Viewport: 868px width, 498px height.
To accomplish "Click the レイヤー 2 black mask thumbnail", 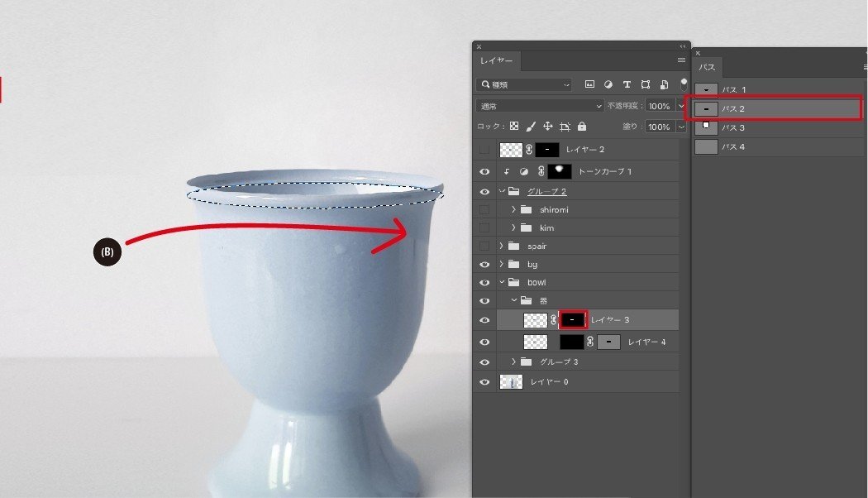I will point(547,150).
